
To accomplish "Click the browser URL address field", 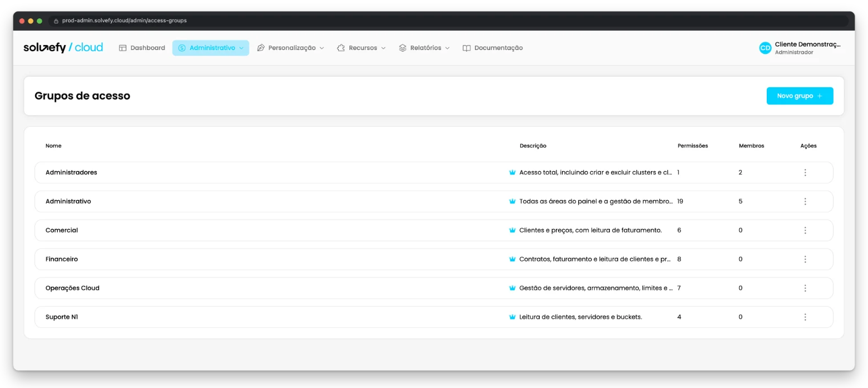I will pos(448,21).
